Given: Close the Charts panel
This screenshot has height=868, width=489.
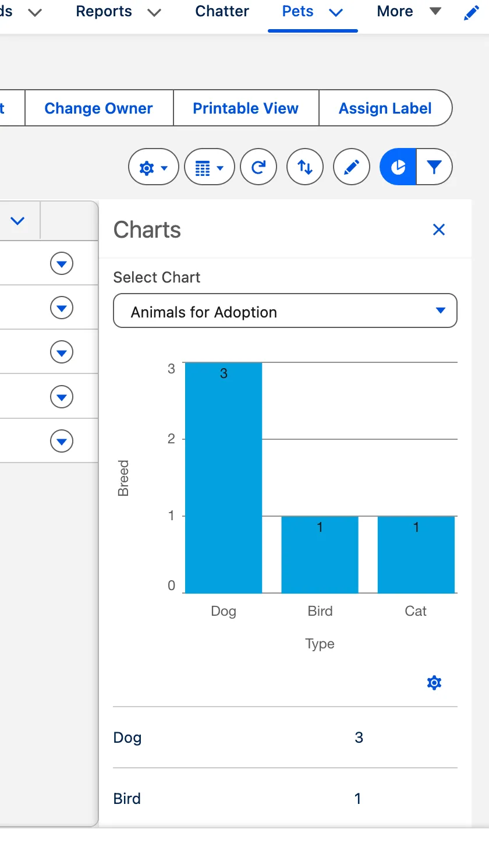Looking at the screenshot, I should pos(439,230).
